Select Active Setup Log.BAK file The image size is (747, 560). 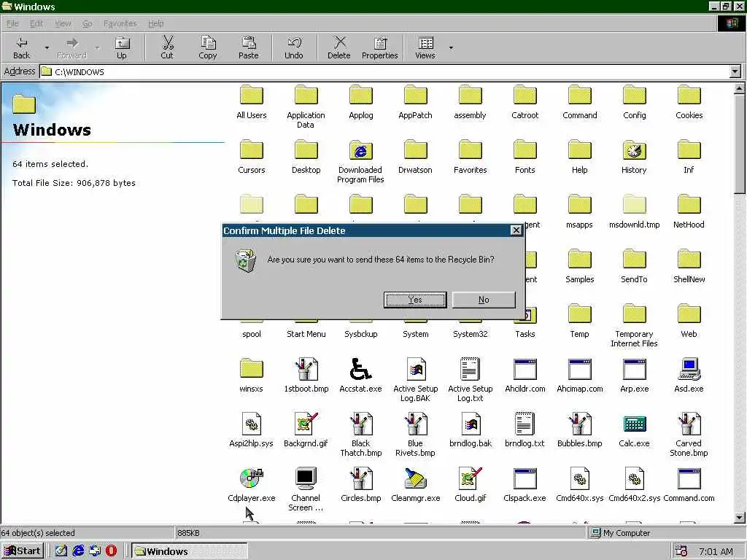point(415,381)
